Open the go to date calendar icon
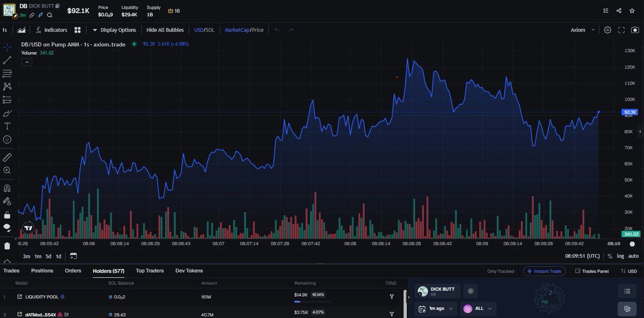 pyautogui.click(x=73, y=256)
